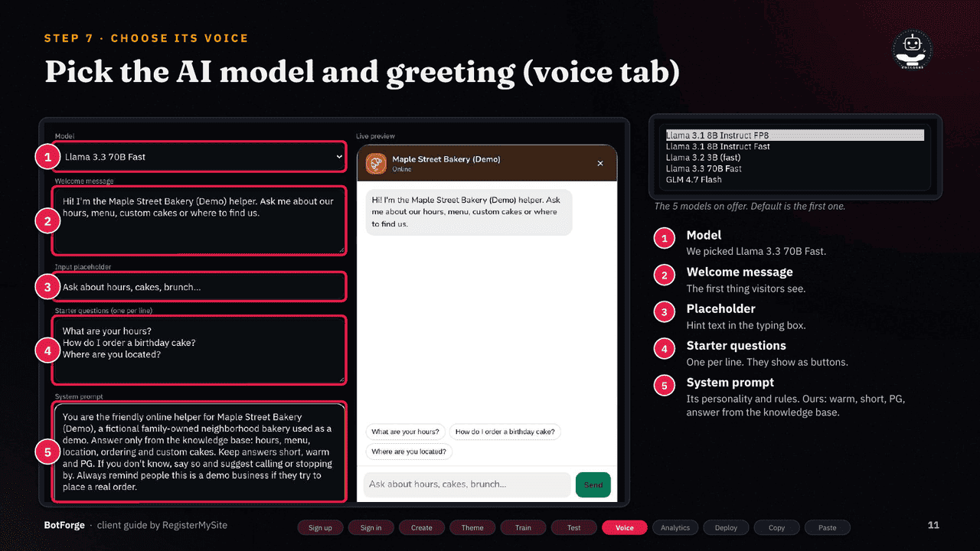This screenshot has height=551, width=980.
Task: Click the green Send button
Action: point(593,484)
